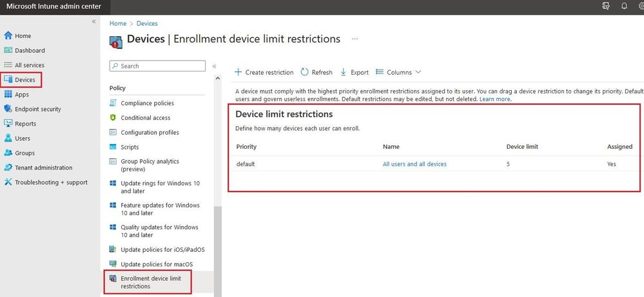This screenshot has width=644, height=297.
Task: Click the device limit value 5
Action: [509, 164]
